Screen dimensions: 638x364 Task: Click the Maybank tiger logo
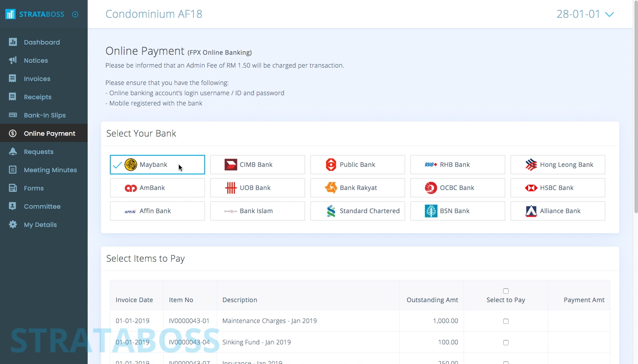pos(131,165)
